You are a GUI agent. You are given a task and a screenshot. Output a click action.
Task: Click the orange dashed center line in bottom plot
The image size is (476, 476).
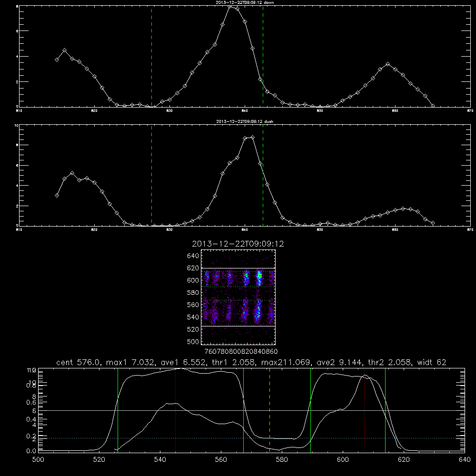[x=269, y=410]
